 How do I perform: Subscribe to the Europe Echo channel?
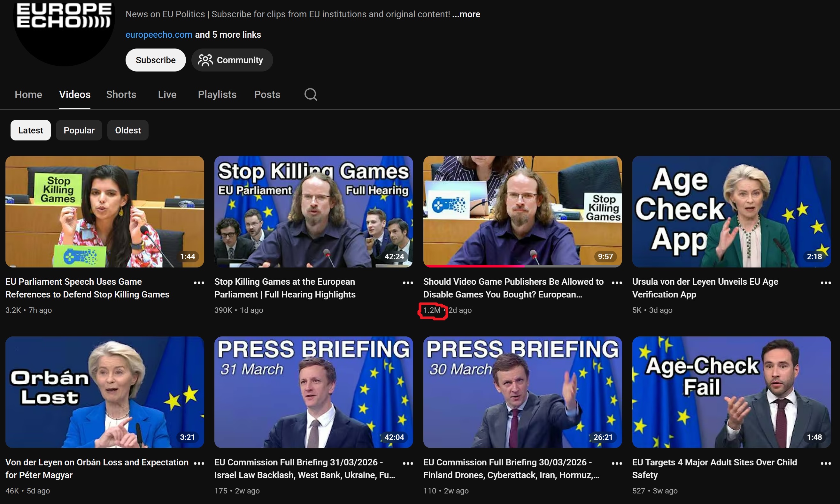(x=155, y=60)
